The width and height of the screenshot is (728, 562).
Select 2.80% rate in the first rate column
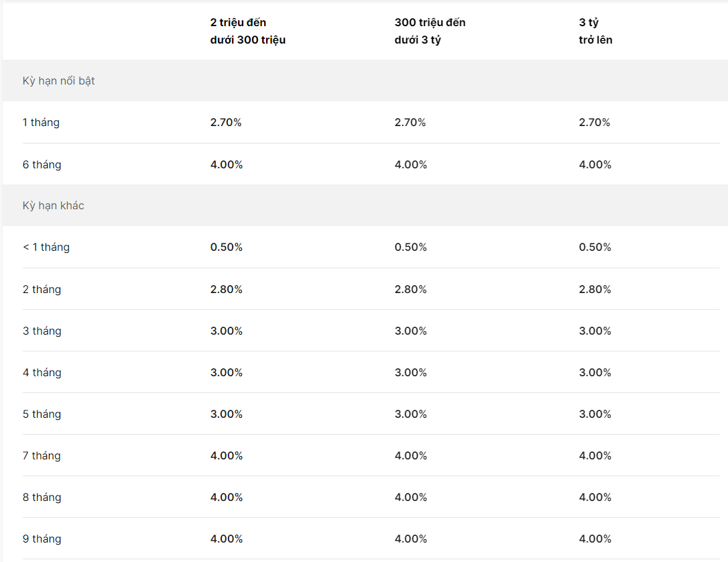(226, 289)
